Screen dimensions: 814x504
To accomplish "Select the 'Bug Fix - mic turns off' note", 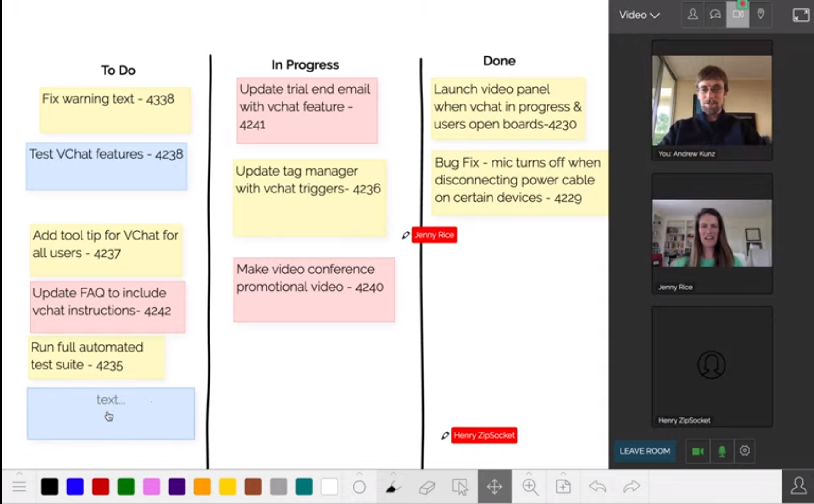I will click(519, 183).
